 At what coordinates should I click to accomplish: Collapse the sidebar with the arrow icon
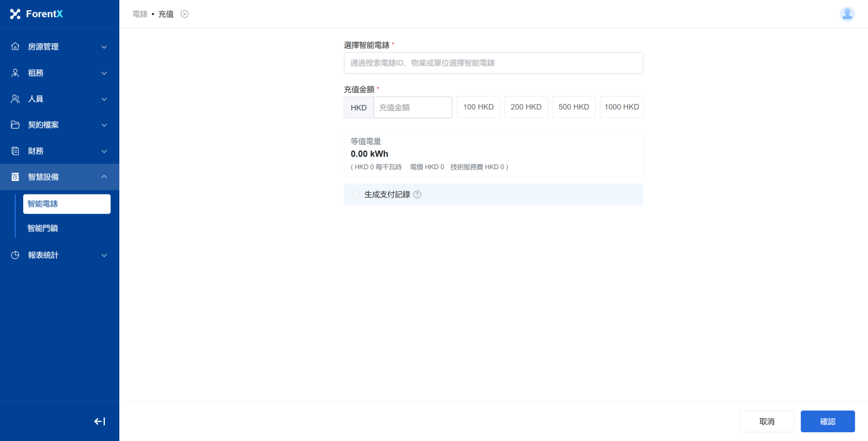point(100,421)
